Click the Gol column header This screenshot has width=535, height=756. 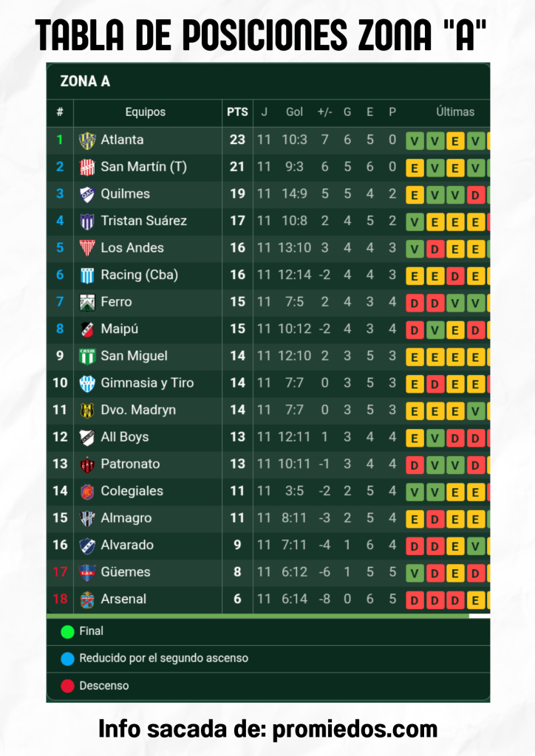tap(294, 112)
